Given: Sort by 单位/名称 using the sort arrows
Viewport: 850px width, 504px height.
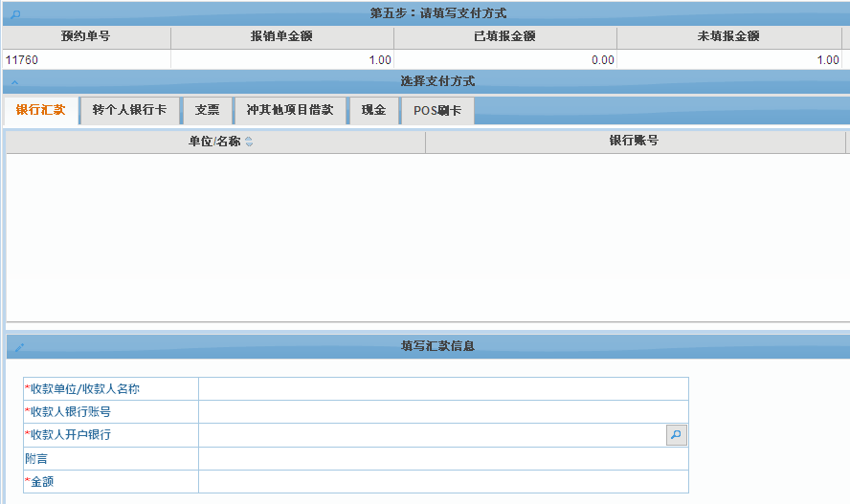Looking at the screenshot, I should [x=249, y=142].
